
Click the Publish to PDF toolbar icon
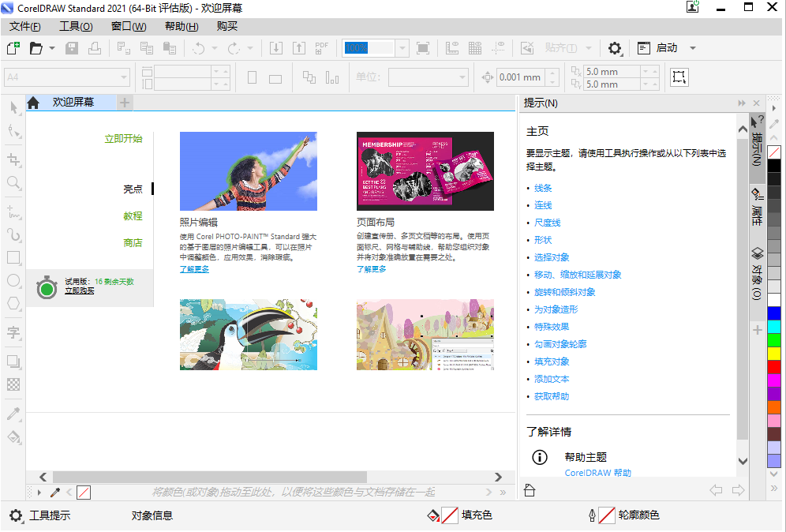[x=321, y=48]
